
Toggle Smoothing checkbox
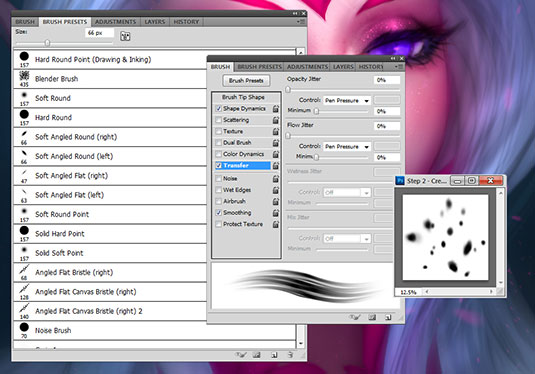coord(219,213)
